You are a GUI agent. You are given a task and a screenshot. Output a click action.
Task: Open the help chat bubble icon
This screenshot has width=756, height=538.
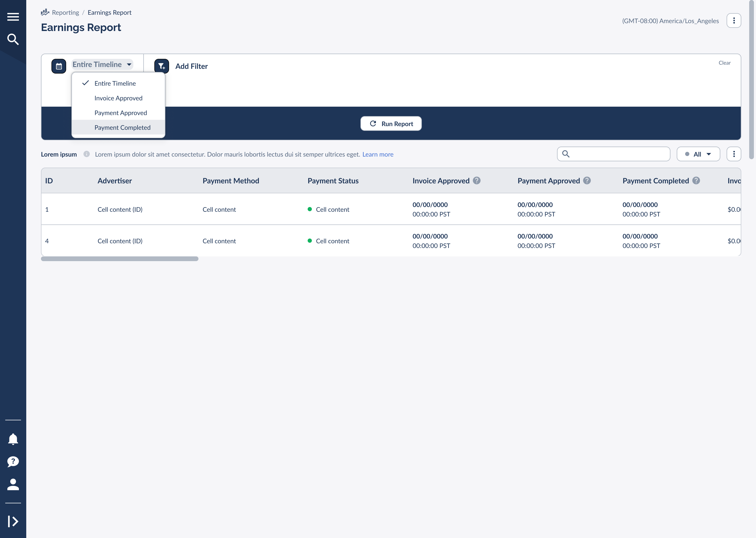tap(13, 462)
